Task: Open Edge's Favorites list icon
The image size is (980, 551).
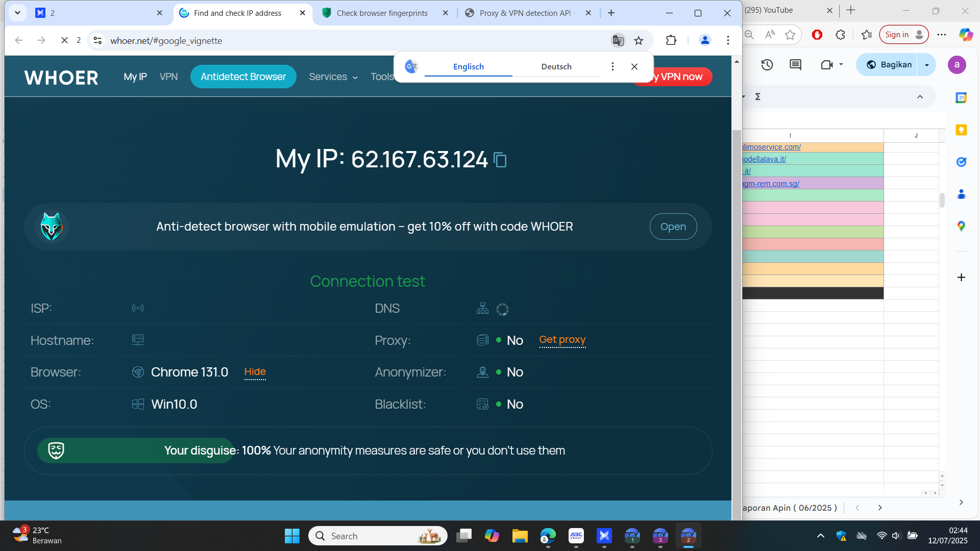Action: coord(867,35)
